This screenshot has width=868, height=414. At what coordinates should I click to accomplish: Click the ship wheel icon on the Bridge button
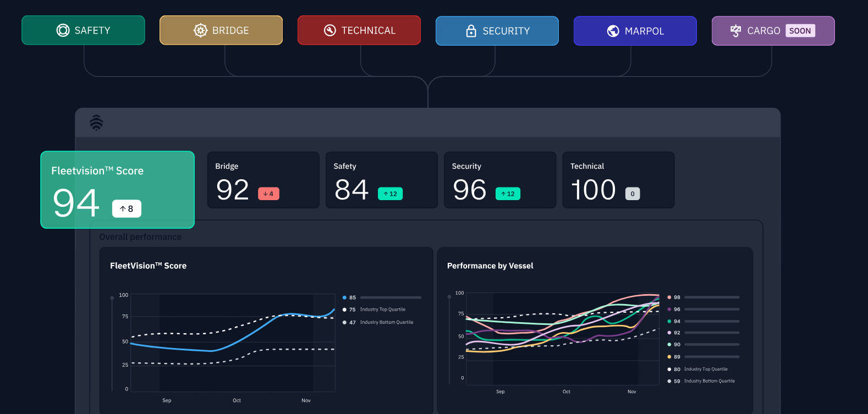pos(201,30)
